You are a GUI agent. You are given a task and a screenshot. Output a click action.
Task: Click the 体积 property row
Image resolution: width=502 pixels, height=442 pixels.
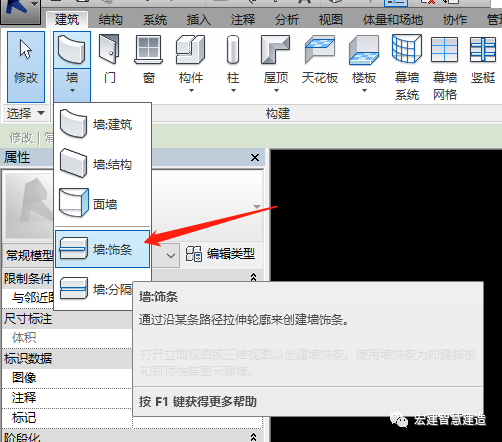(x=67, y=338)
